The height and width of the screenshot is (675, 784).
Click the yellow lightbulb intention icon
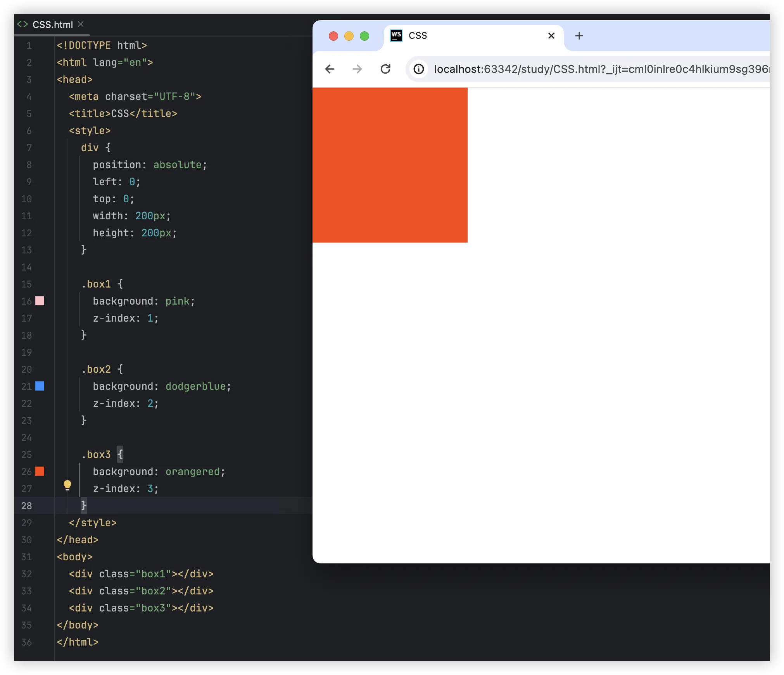pyautogui.click(x=67, y=485)
